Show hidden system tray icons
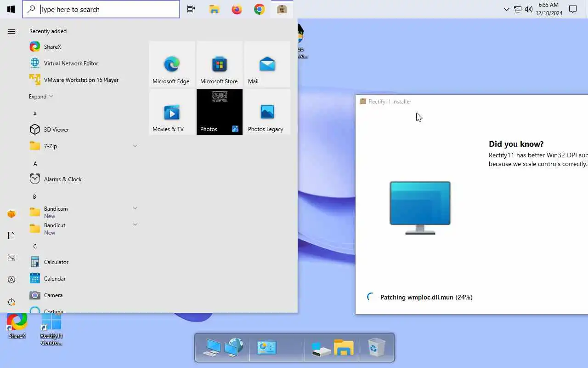Screen dimensions: 588x368 (506, 9)
